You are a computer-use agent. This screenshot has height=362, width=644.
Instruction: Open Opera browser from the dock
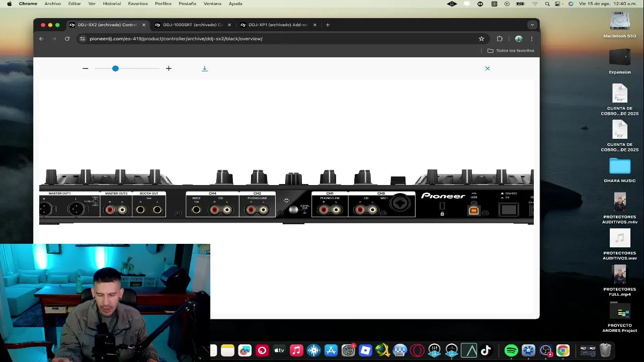click(417, 350)
